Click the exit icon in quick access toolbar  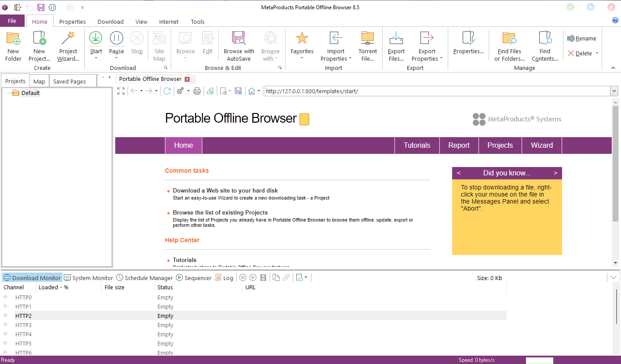click(x=18, y=7)
